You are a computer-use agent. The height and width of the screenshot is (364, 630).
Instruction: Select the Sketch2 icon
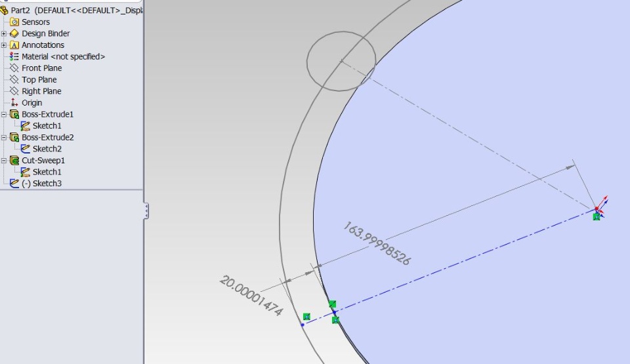(26, 149)
